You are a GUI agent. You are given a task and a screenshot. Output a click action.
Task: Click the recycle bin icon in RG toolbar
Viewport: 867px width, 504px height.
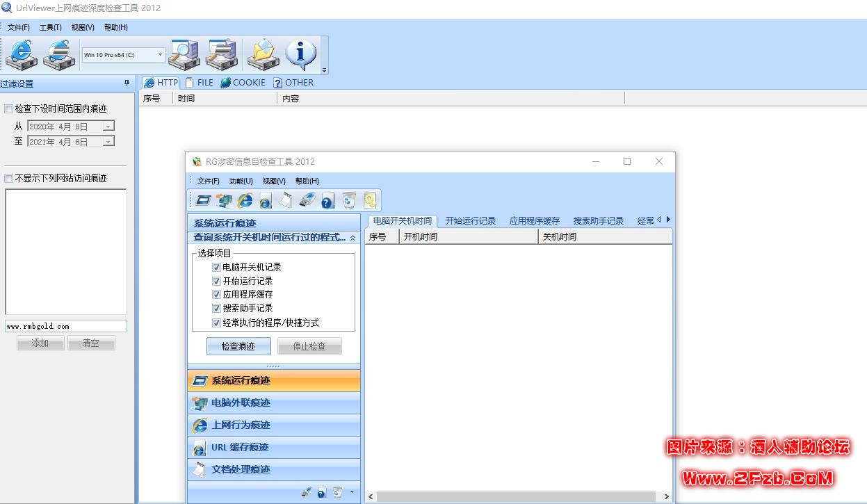348,201
